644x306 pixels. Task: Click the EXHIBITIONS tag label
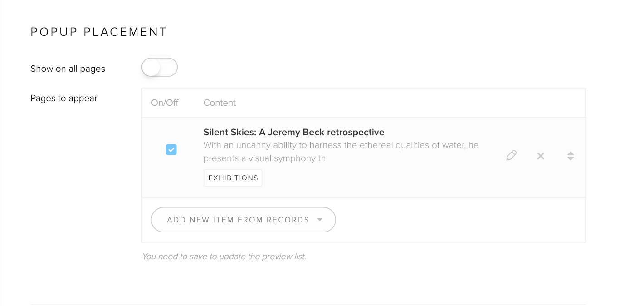pos(233,178)
